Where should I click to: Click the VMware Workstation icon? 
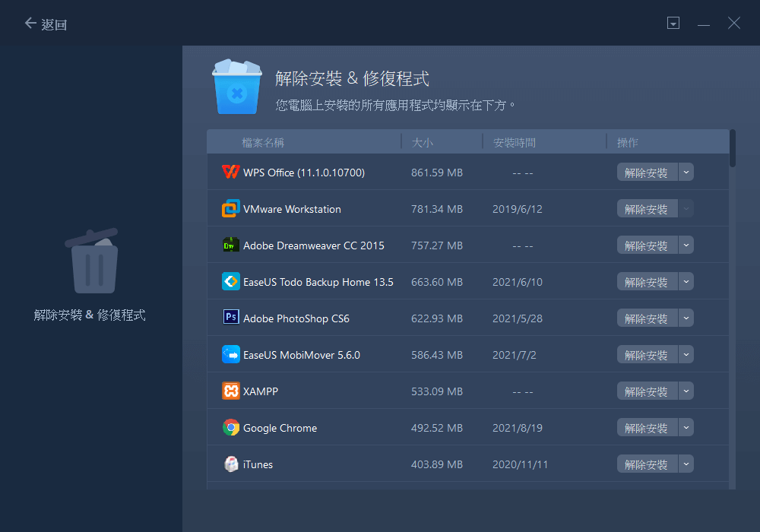pos(230,209)
